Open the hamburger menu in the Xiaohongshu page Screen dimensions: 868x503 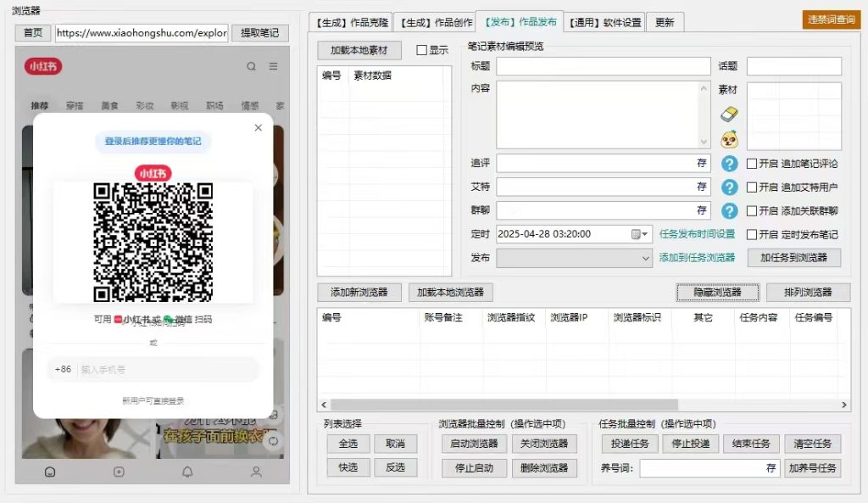coord(273,65)
